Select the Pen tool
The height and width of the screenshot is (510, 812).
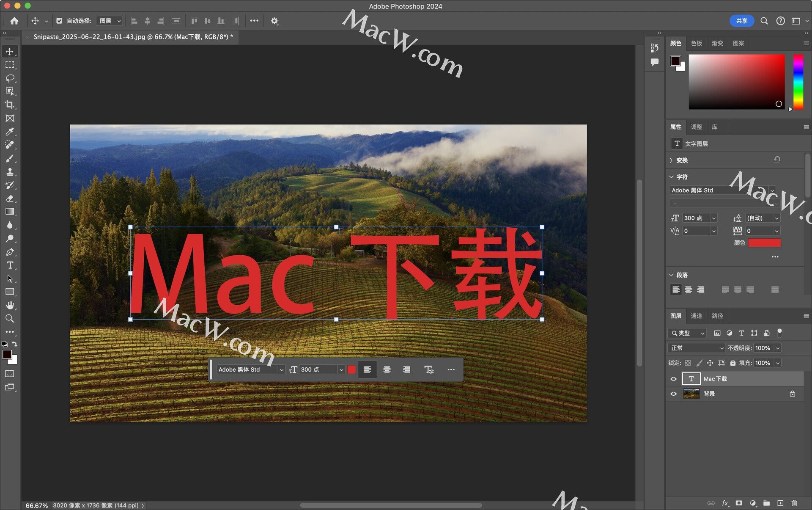[x=10, y=252]
